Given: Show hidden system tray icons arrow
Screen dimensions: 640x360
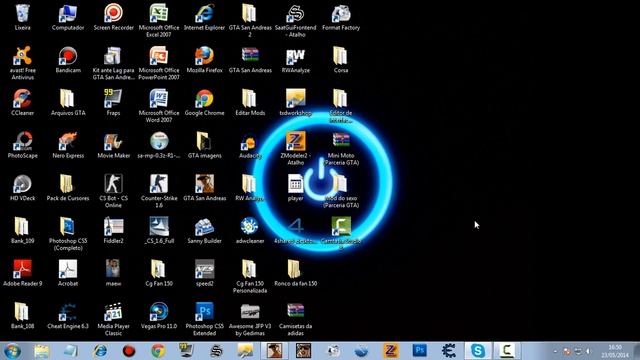Looking at the screenshot, I should pyautogui.click(x=555, y=351).
